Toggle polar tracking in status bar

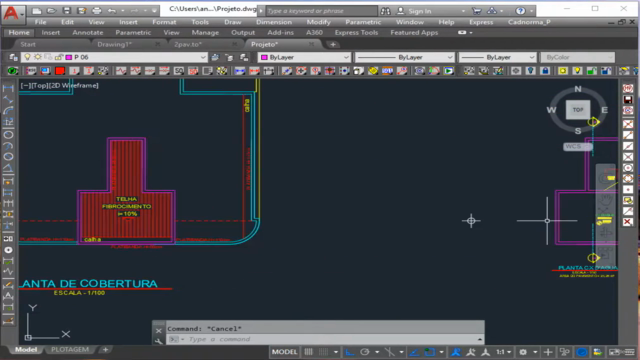pos(365,352)
